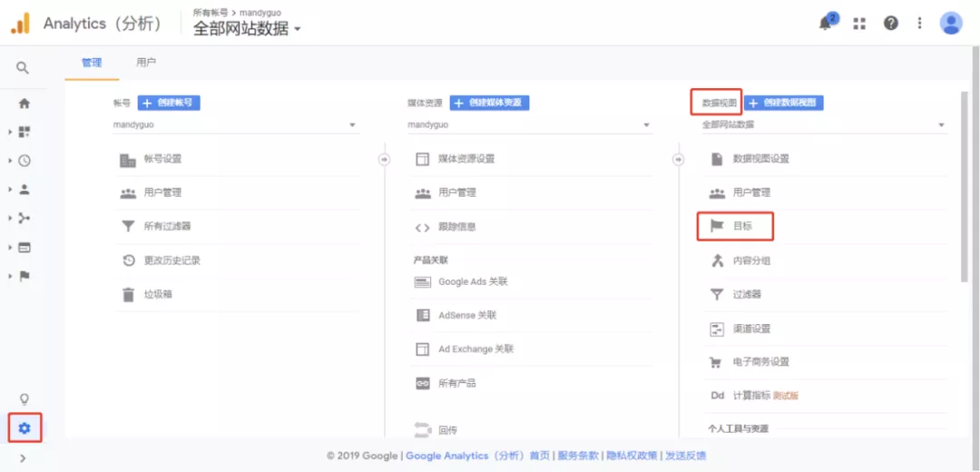Open the Home icon in left sidebar
The width and height of the screenshot is (980, 472).
[x=24, y=103]
